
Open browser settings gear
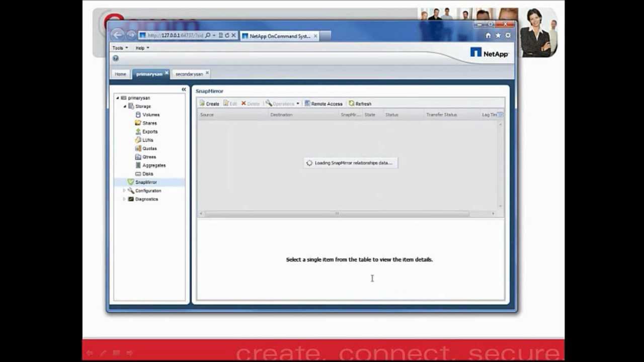pyautogui.click(x=508, y=36)
